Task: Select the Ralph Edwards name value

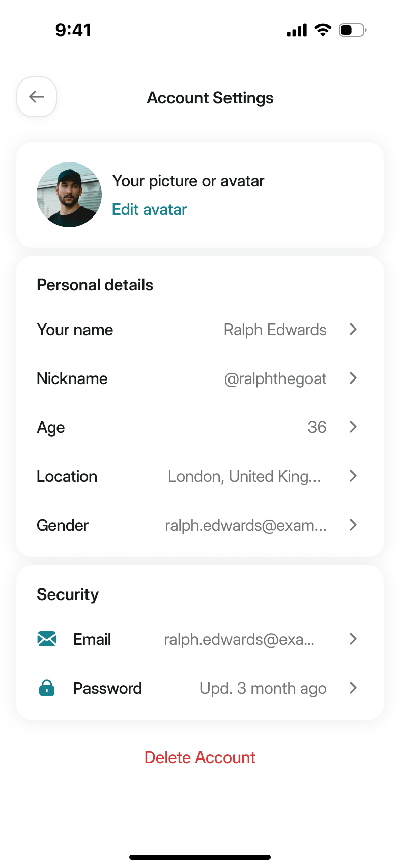Action: tap(275, 330)
